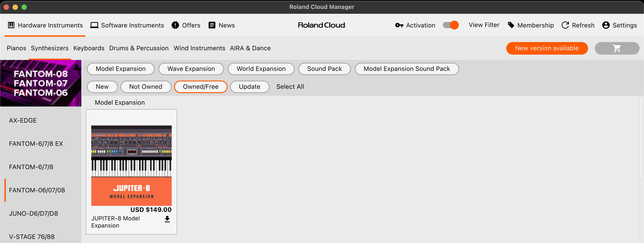Select the Wind Instruments category
Screen dimensions: 644x243
199,48
